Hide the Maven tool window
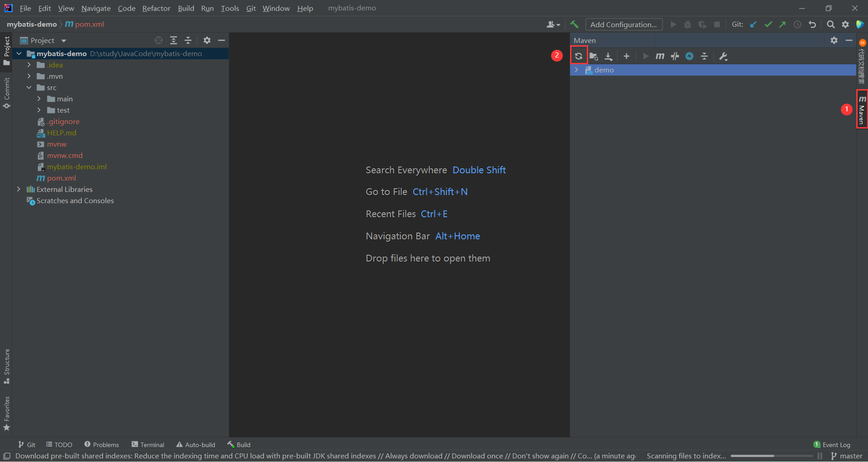The height and width of the screenshot is (462, 868). tap(849, 40)
